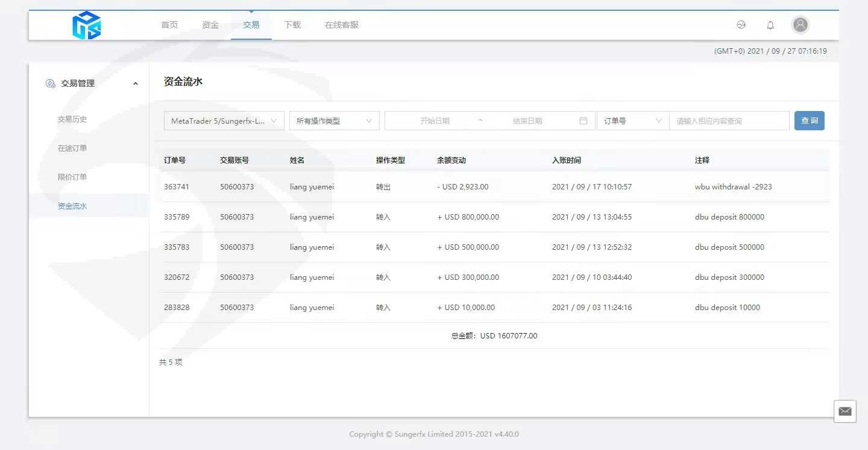Open the 所有操作类型 dropdown

(x=335, y=121)
